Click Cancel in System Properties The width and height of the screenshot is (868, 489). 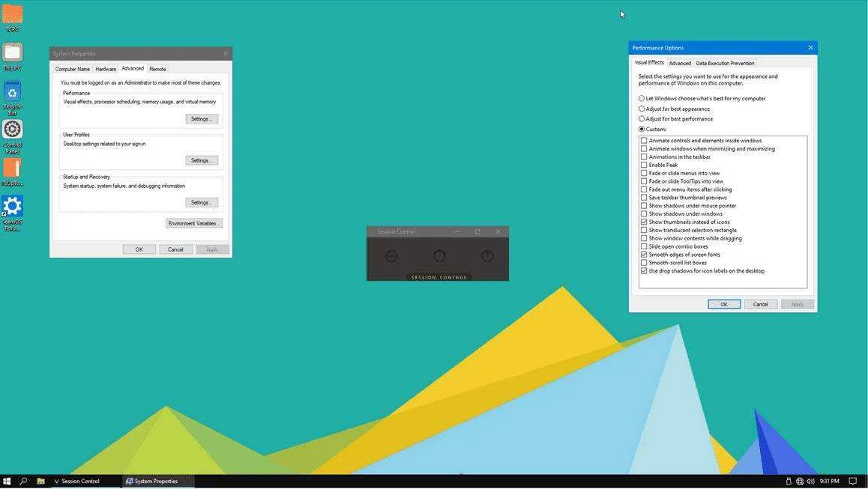[175, 249]
